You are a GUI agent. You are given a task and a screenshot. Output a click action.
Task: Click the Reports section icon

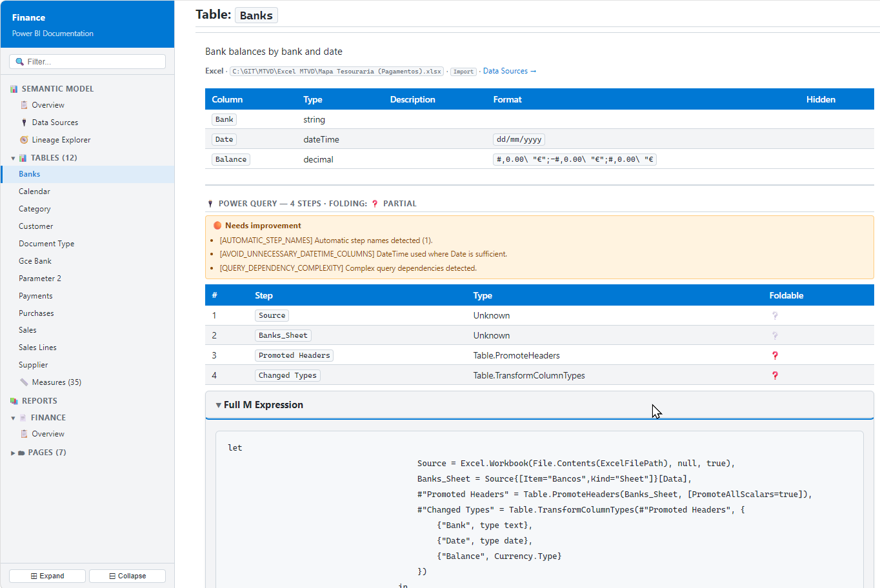point(14,401)
